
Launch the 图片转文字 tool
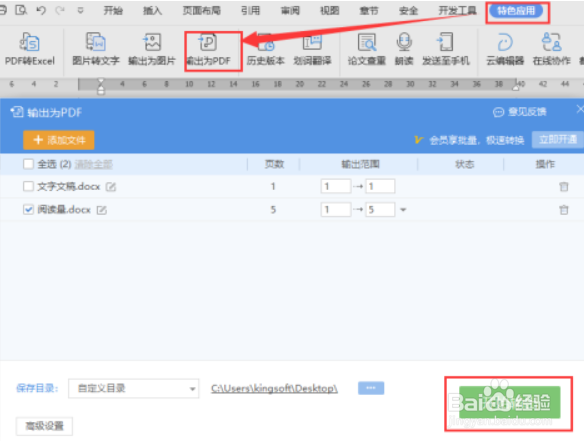click(96, 49)
